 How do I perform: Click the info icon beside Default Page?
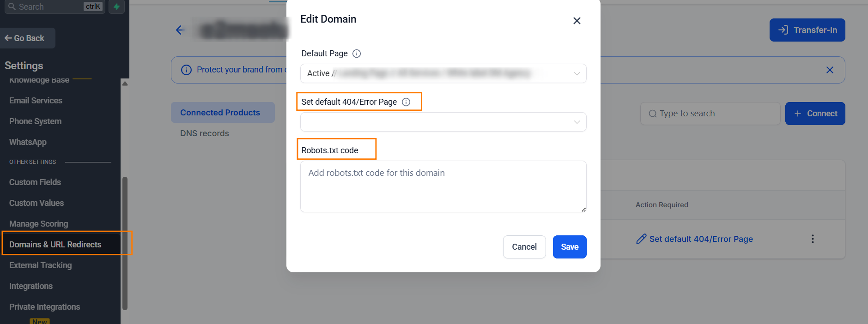click(356, 53)
